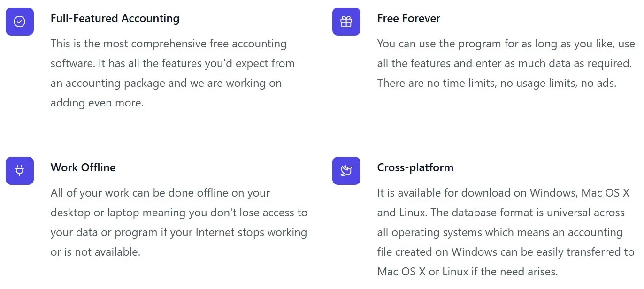The width and height of the screenshot is (644, 289).
Task: Select the "Full-Featured Accounting" heading
Action: click(x=115, y=18)
